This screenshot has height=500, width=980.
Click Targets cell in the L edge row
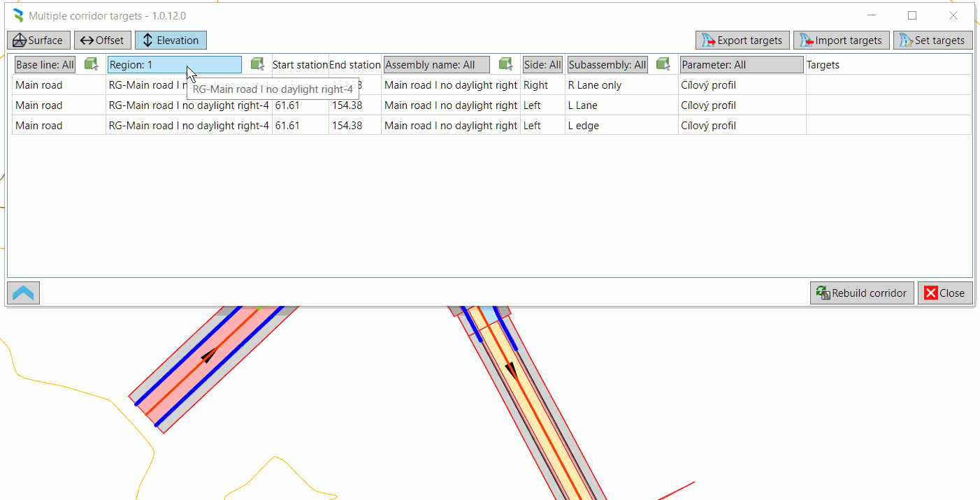888,126
